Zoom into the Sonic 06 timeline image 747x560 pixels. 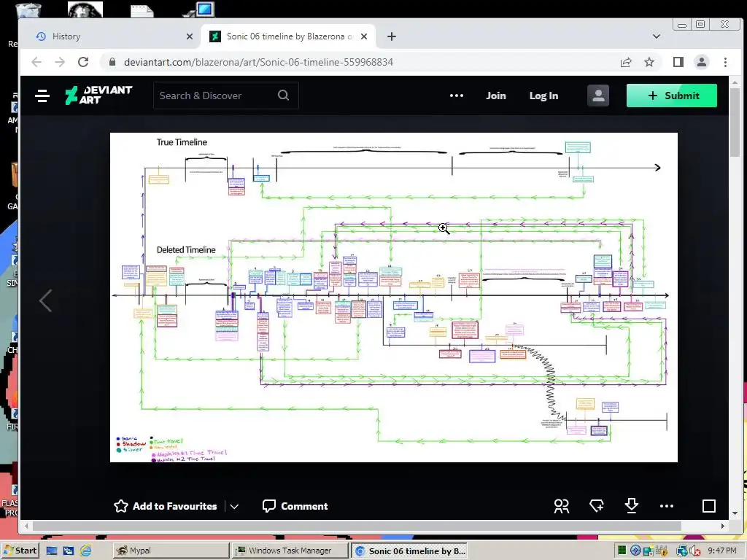coord(393,297)
